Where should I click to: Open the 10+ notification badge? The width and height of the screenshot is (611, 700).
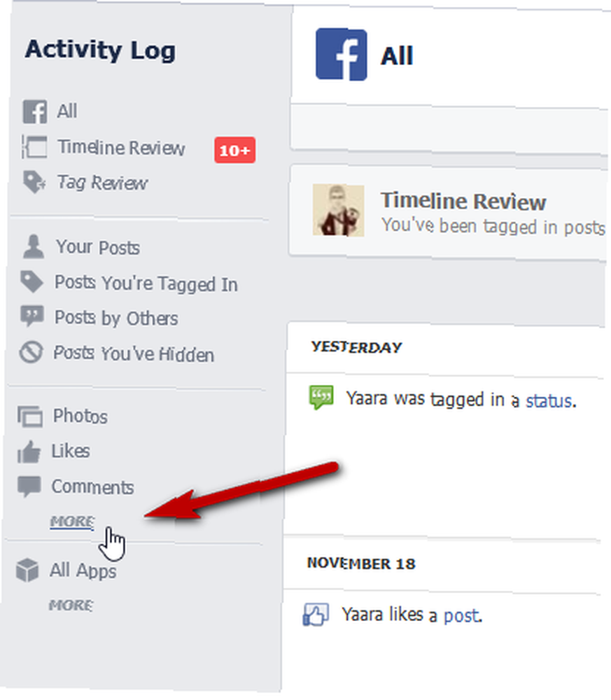(x=234, y=150)
